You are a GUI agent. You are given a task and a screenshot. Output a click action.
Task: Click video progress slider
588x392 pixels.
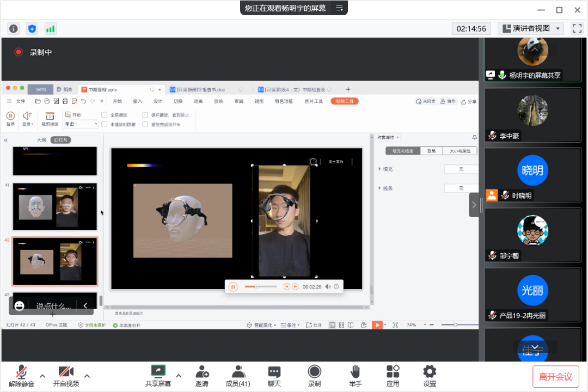261,286
